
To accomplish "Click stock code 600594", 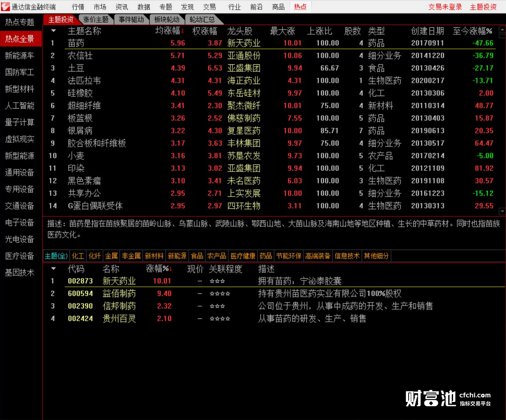I will pos(80,293).
